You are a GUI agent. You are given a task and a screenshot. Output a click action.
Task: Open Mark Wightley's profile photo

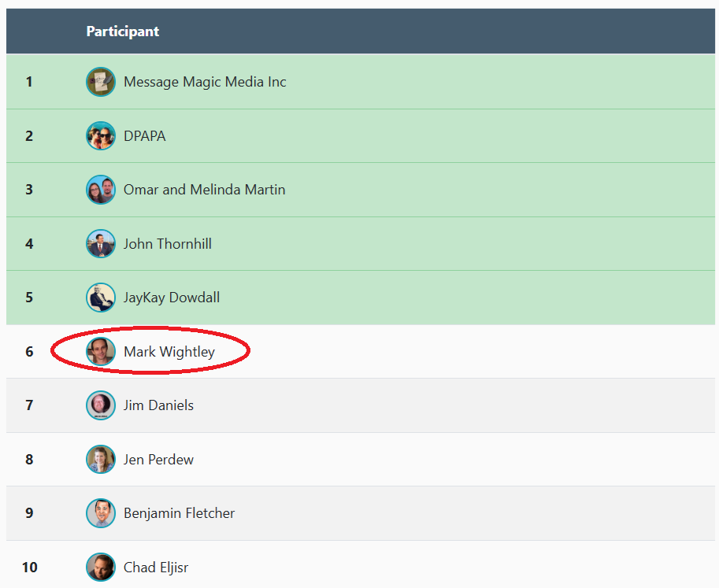(x=101, y=352)
